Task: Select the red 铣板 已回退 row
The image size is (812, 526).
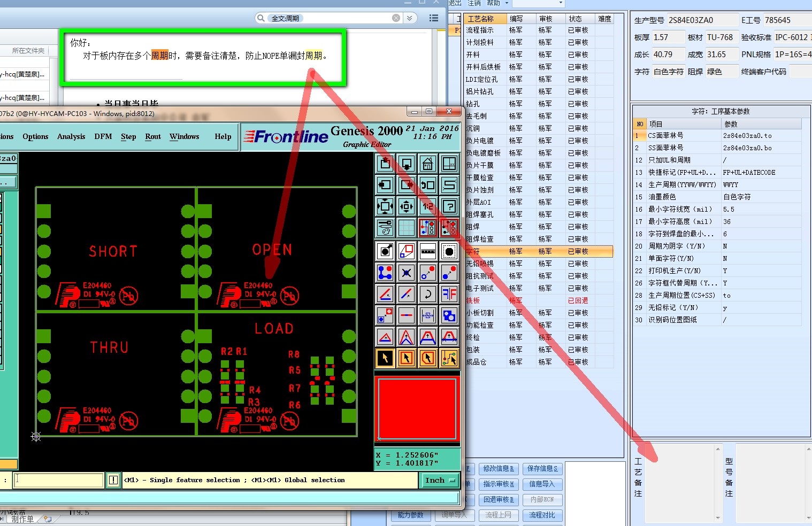Action: [538, 300]
